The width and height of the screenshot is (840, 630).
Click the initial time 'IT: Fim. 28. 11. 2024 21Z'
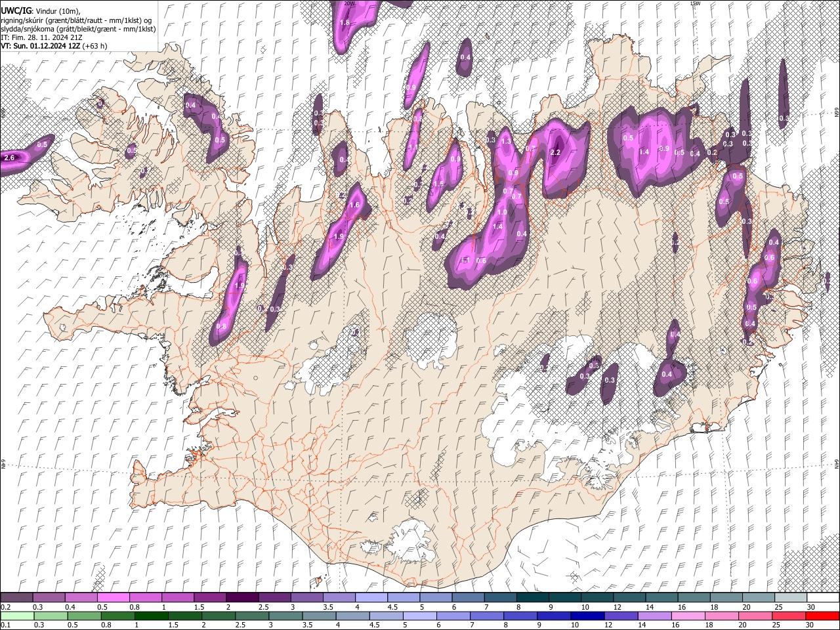41,37
